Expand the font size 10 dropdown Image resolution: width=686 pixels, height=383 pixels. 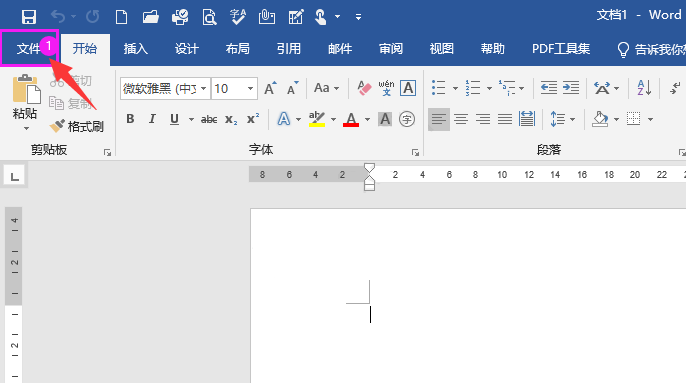(250, 88)
